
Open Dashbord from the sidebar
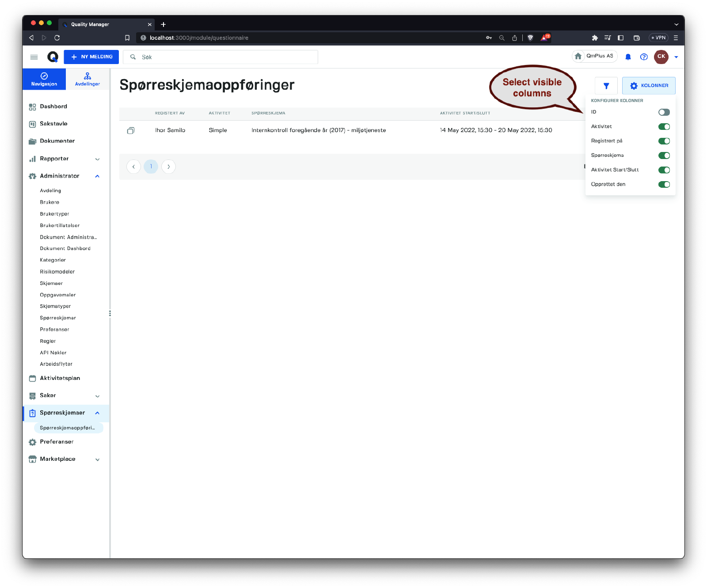tap(53, 106)
